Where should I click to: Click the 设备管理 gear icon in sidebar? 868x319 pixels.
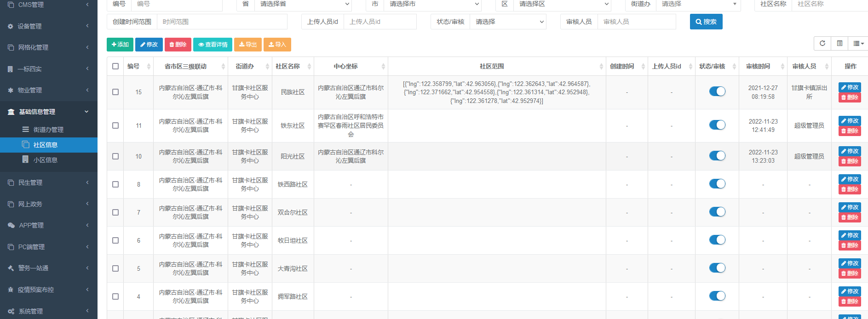coord(11,26)
